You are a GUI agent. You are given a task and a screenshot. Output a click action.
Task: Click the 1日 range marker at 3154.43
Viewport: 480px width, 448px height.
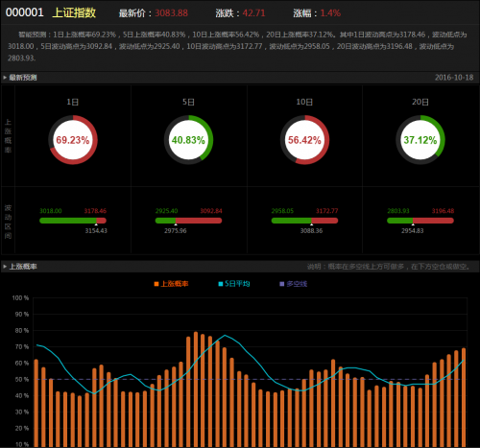point(96,224)
